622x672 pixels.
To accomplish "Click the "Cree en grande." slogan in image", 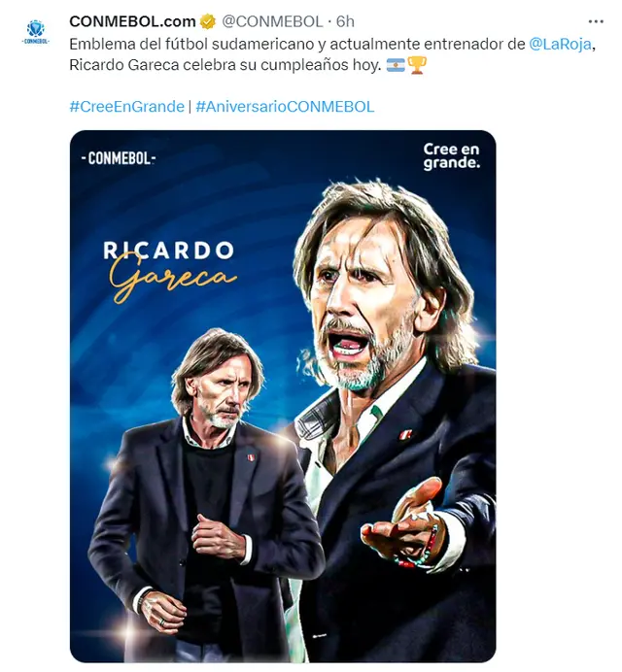I will [x=451, y=155].
